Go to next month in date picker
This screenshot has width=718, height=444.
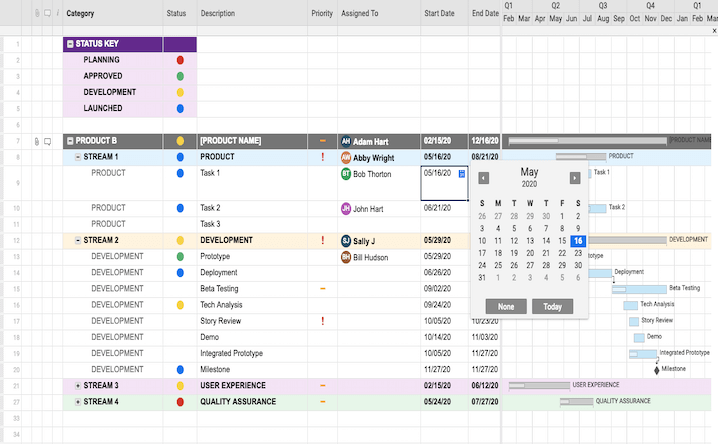(575, 178)
